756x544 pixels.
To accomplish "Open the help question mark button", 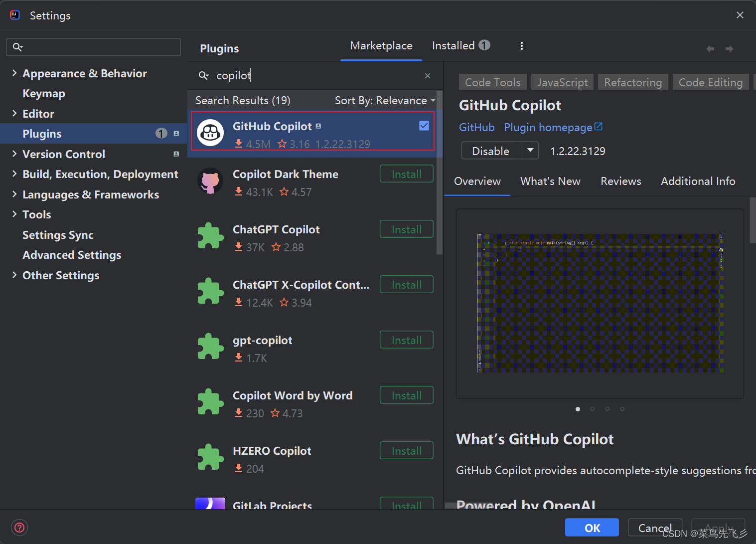I will click(x=19, y=528).
